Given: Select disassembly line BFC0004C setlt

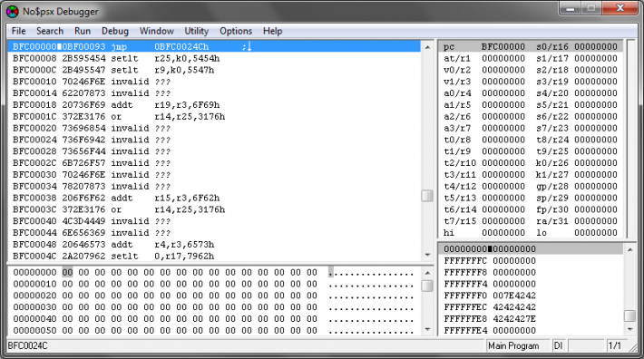Looking at the screenshot, I should (214, 256).
